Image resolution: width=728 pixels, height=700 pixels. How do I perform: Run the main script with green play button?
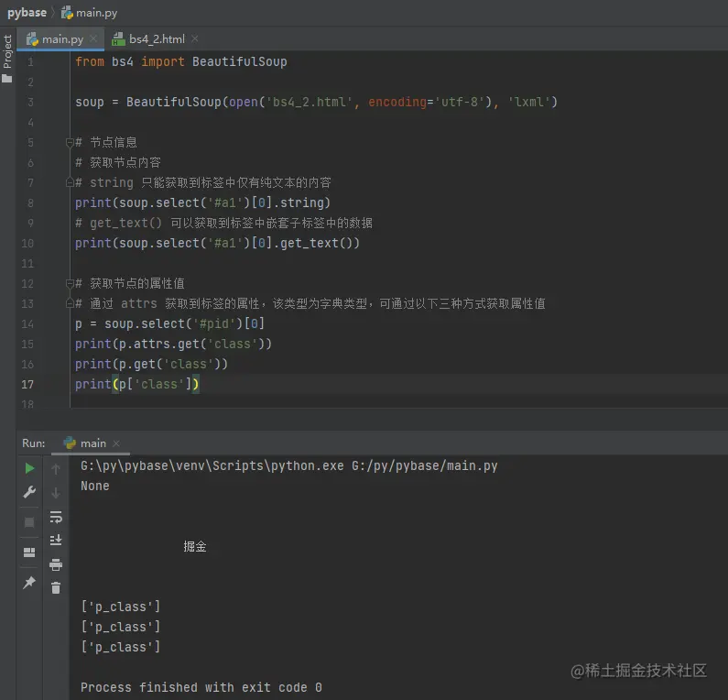[29, 468]
